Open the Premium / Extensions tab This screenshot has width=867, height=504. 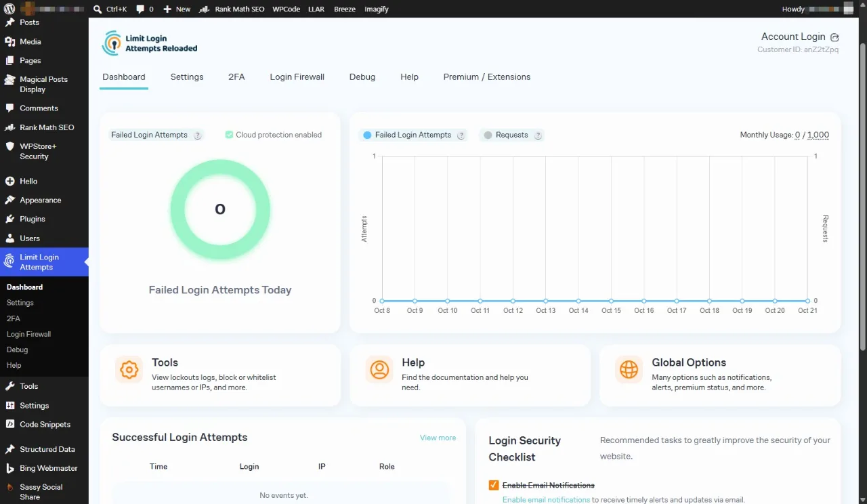point(487,77)
